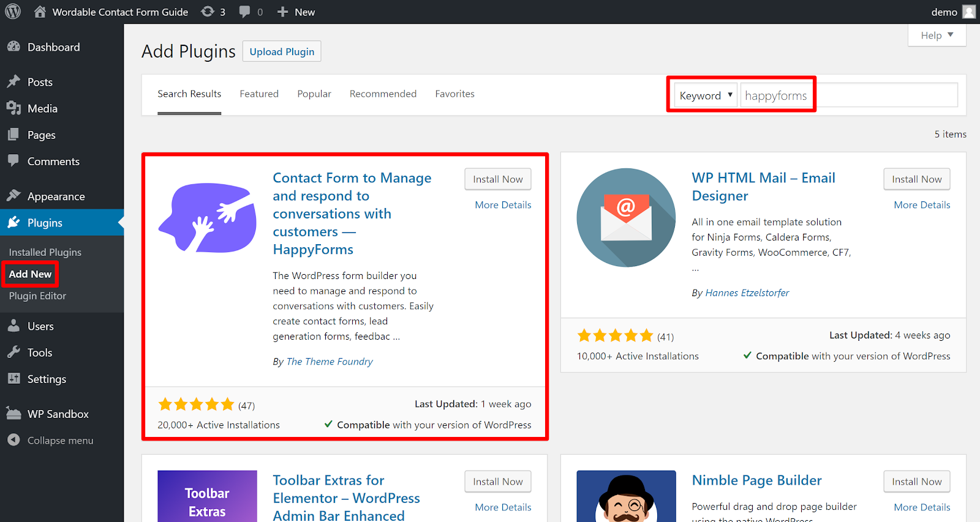View More Details for HappyForms
The image size is (980, 522).
tap(503, 205)
